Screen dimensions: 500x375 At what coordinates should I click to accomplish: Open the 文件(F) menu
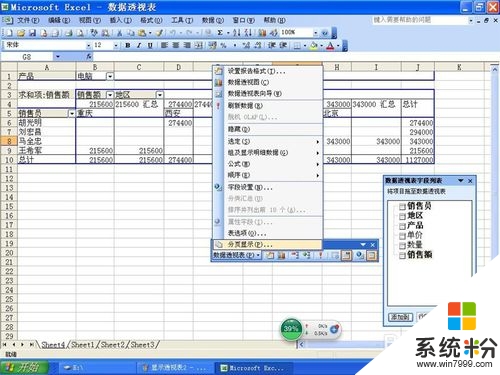coord(28,20)
